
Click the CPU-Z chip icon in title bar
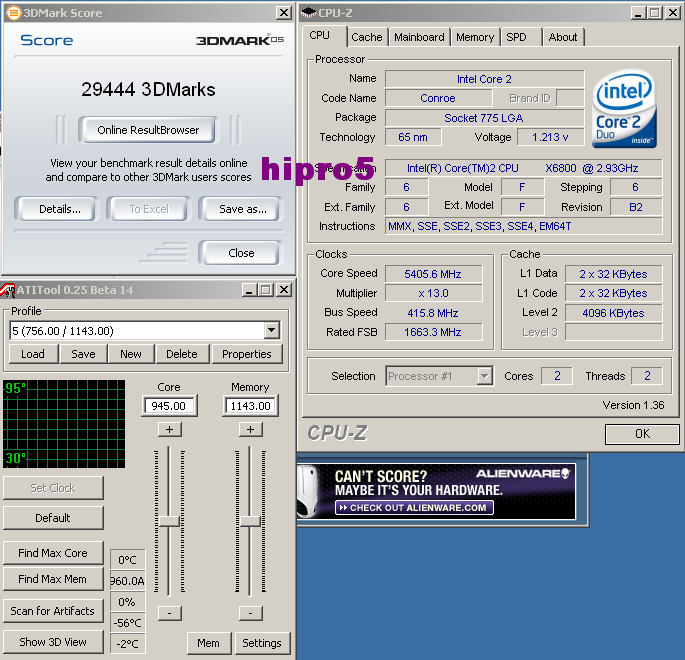point(308,13)
